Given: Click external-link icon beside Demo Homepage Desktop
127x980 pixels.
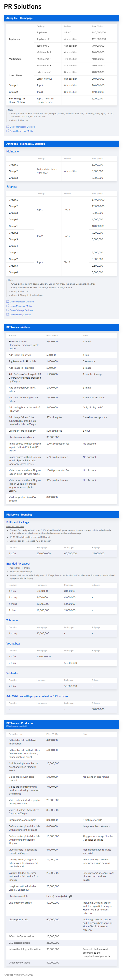Looking at the screenshot, I should coord(8,127).
